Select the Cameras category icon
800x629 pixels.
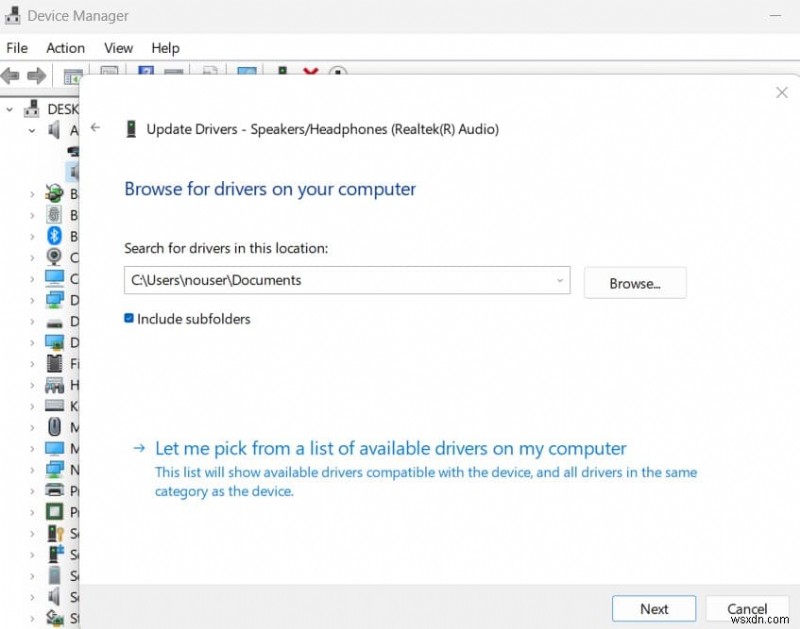click(x=55, y=257)
